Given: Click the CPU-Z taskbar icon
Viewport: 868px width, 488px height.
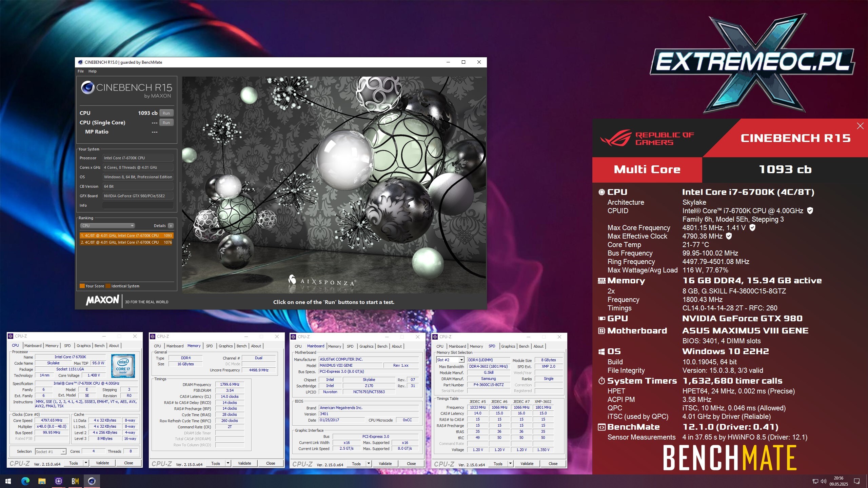Looking at the screenshot, I should click(x=58, y=481).
